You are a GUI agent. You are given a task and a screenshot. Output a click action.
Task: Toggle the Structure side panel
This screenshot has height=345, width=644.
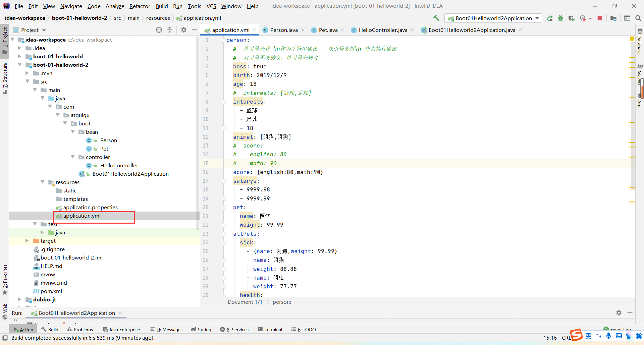point(5,78)
